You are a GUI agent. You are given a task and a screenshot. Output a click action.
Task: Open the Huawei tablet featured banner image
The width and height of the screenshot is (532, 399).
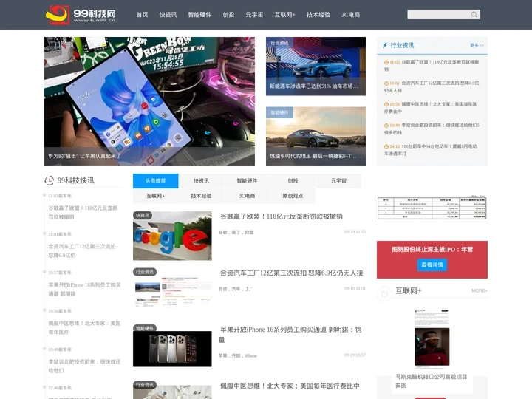pyautogui.click(x=149, y=101)
